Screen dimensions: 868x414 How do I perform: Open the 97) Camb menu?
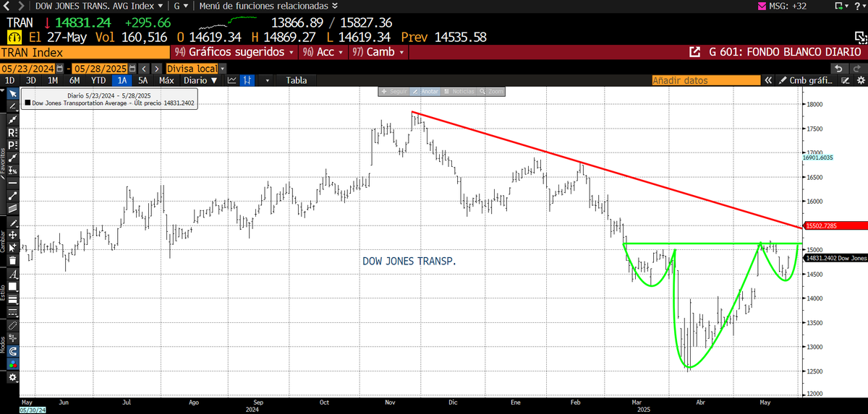(378, 52)
